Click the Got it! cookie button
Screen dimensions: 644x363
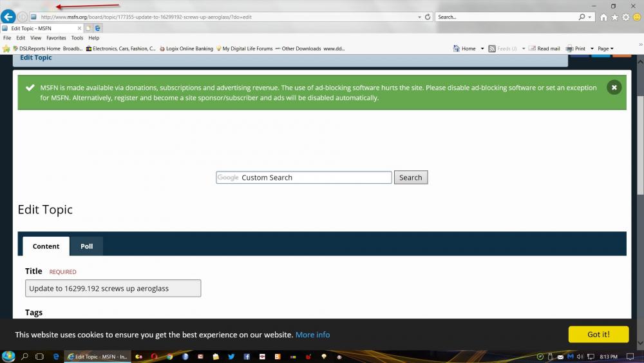(598, 334)
